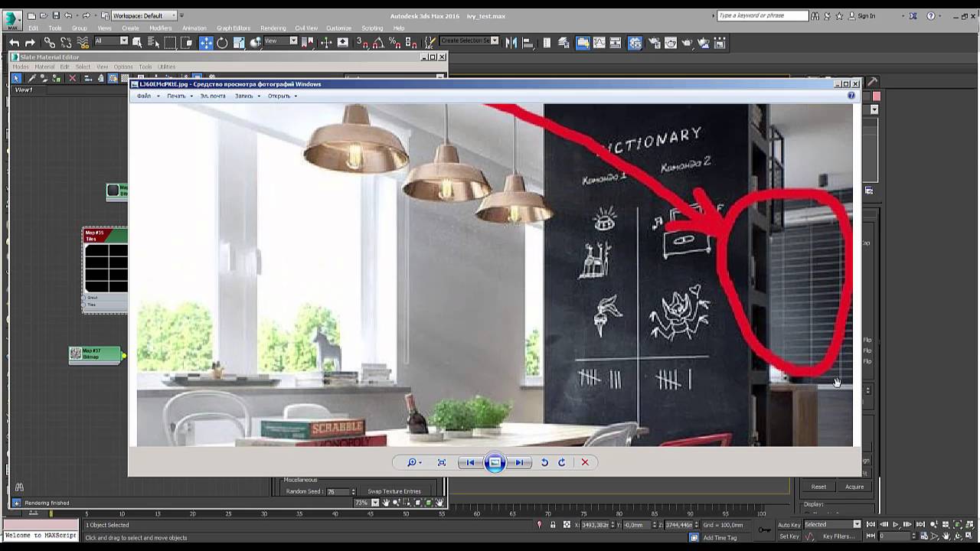Click the delete selected icon in Slate editor
The image size is (980, 551).
tap(73, 78)
